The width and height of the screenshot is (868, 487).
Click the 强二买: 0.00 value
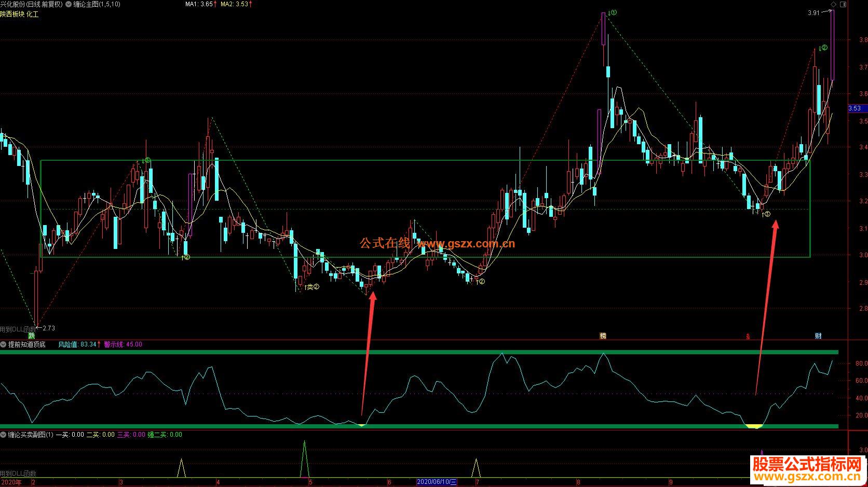click(x=165, y=435)
